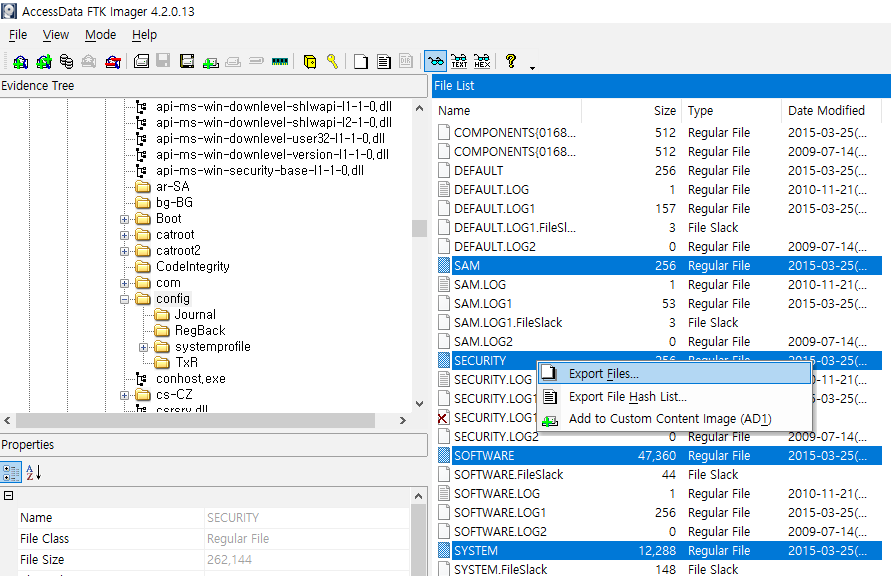
Task: Choose Add to Custom Content Image (AD1)
Action: tap(674, 419)
